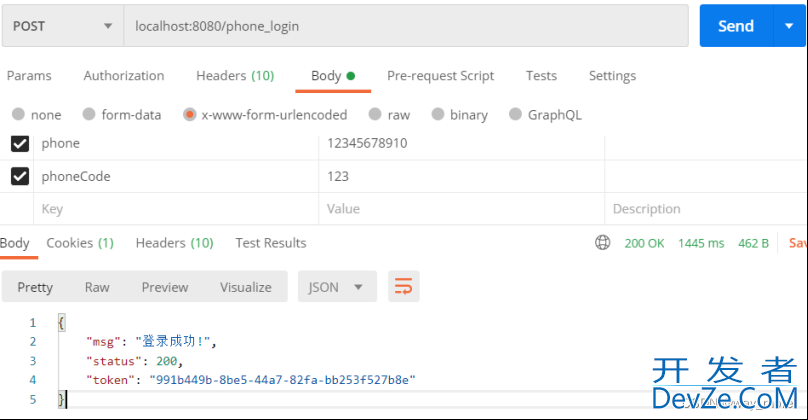Click the empty Key input field
The image size is (808, 420).
(x=175, y=209)
